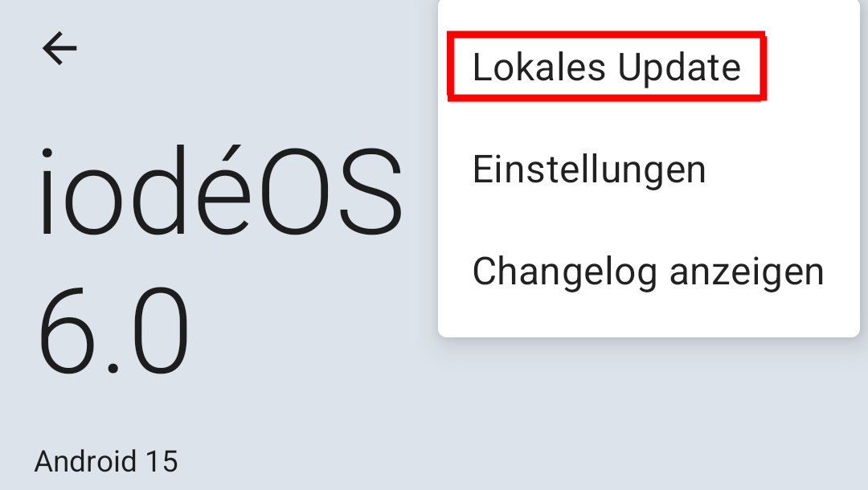The image size is (868, 490).
Task: Show the changelog via Changelog anzeigen
Action: 648,272
